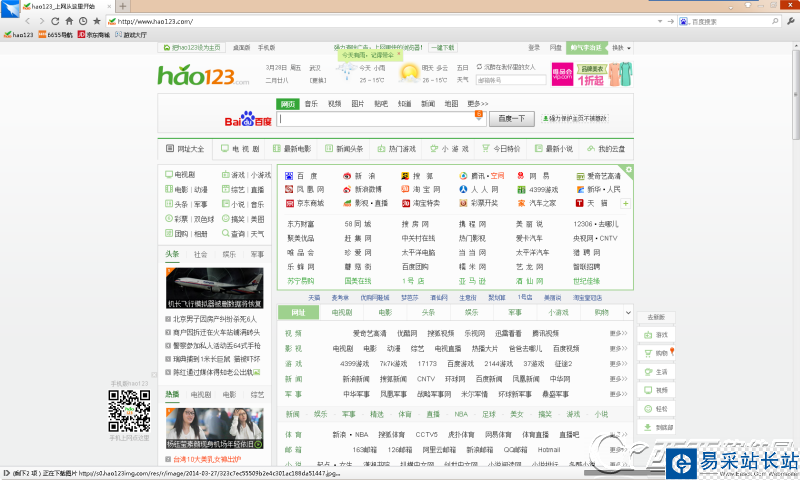Open the 游戏大厅 bookmark
Screen dimensions: 800x480
pyautogui.click(x=131, y=35)
